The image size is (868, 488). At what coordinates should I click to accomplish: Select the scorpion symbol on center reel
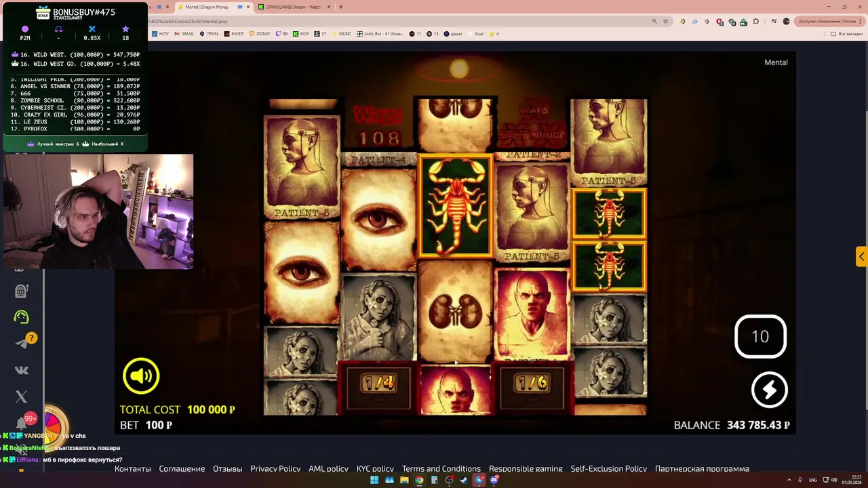click(455, 206)
